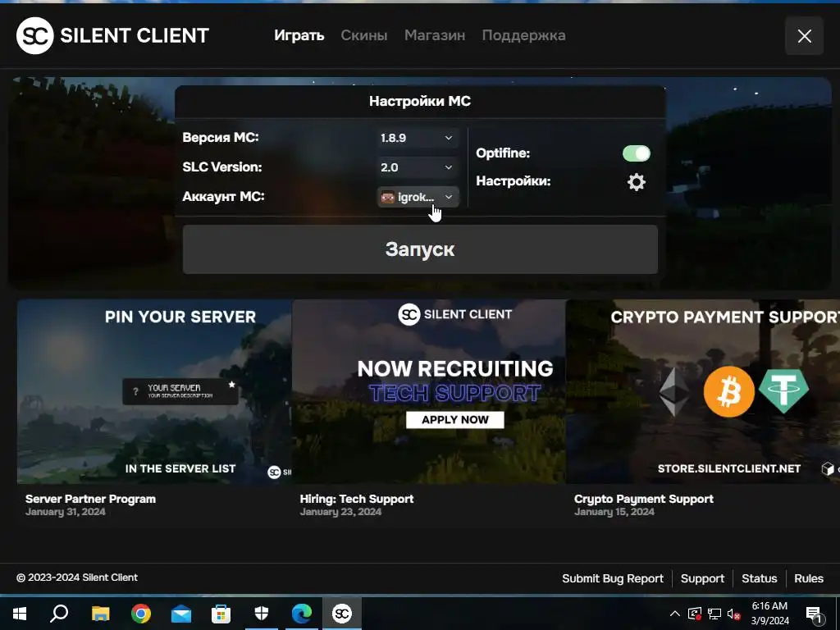840x630 pixels.
Task: Open the Настройки gear icon
Action: [636, 182]
